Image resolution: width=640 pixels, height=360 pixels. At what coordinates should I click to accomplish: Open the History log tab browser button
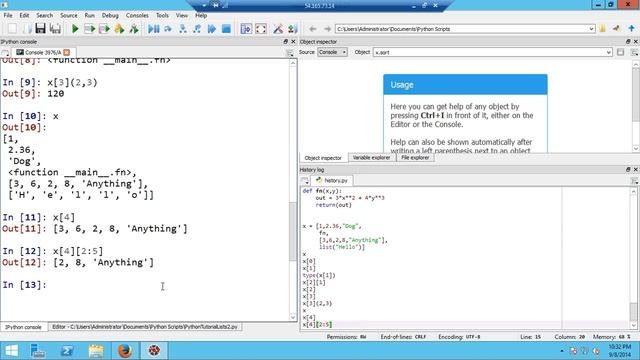coord(304,180)
